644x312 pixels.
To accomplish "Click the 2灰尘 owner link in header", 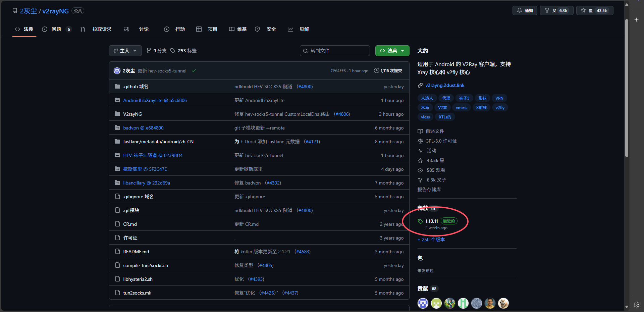I will coord(29,11).
